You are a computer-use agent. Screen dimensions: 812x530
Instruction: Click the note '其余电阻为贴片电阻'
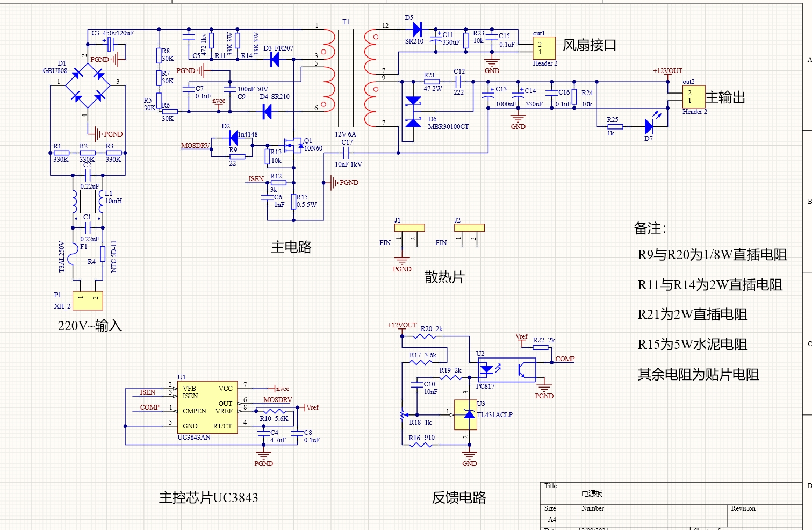(698, 375)
